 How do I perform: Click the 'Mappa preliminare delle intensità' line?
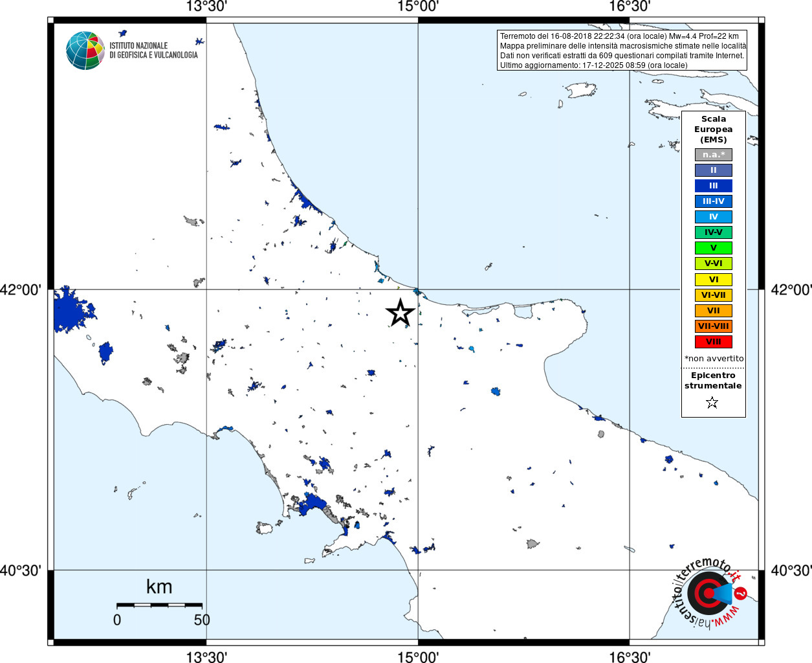[623, 46]
